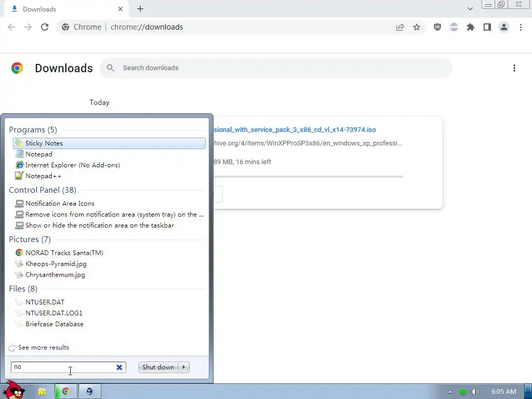Click the Chrome logo beside Downloads
This screenshot has width=532, height=399.
click(17, 68)
